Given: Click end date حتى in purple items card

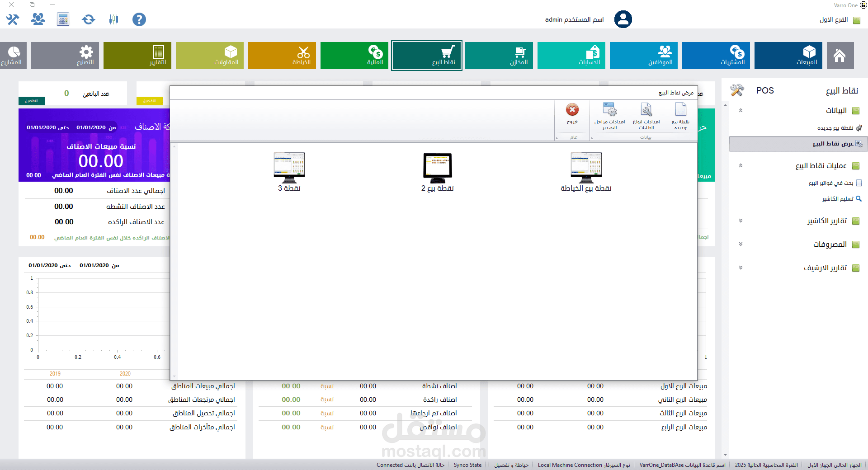Looking at the screenshot, I should coord(48,127).
